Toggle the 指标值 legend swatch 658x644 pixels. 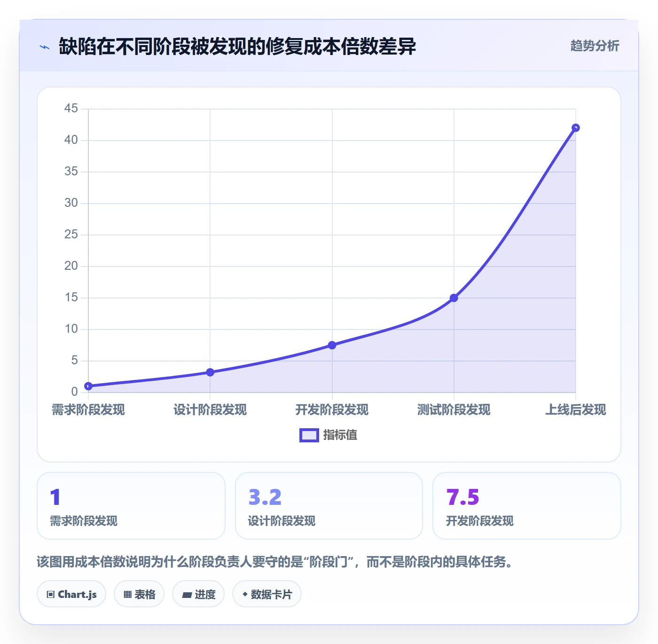309,435
